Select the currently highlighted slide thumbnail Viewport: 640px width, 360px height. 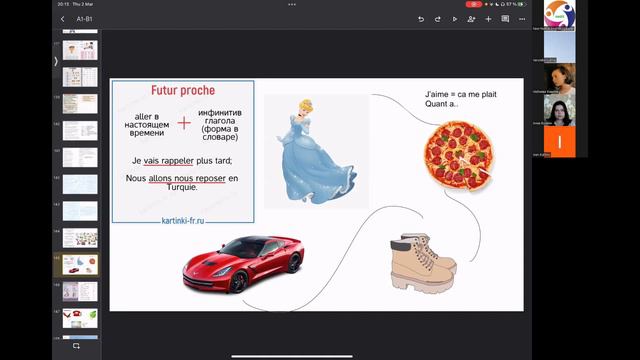[x=80, y=264]
